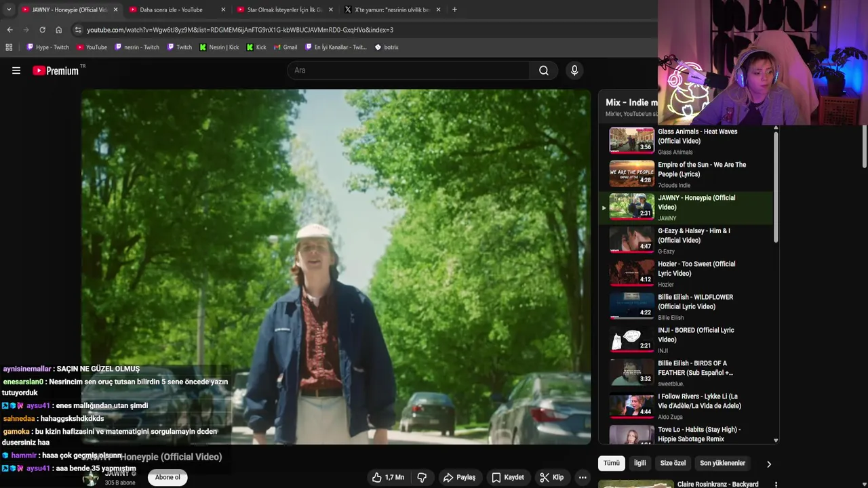
Task: Open the JAWNY channel avatar
Action: (90, 478)
